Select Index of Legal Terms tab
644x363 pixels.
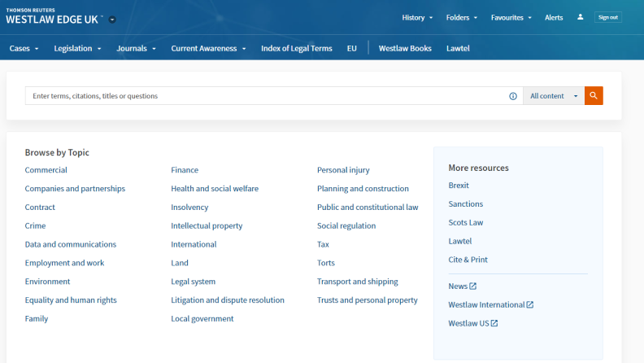click(296, 48)
